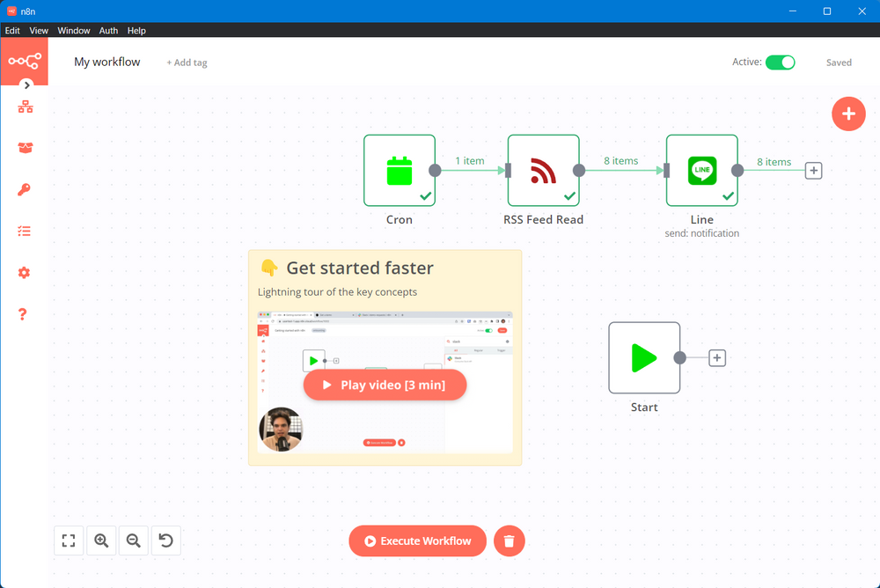Select the RSS Feed Read node
880x588 pixels.
(543, 171)
